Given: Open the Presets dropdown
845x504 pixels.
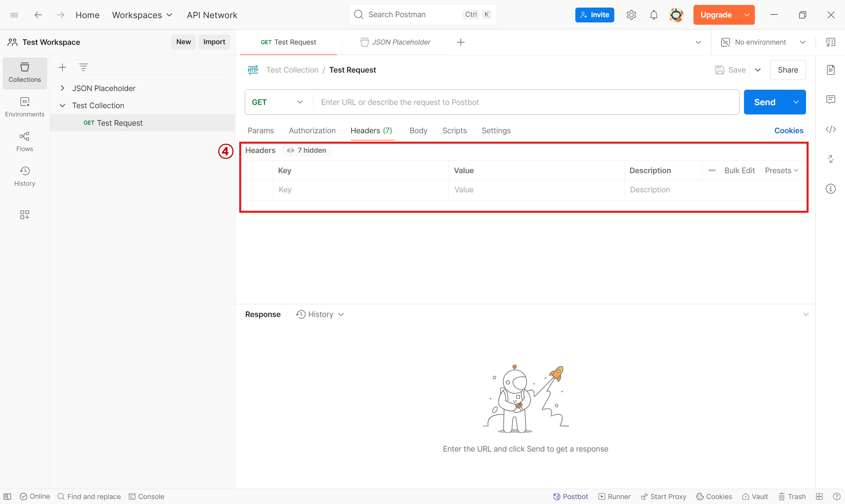Looking at the screenshot, I should pyautogui.click(x=781, y=170).
